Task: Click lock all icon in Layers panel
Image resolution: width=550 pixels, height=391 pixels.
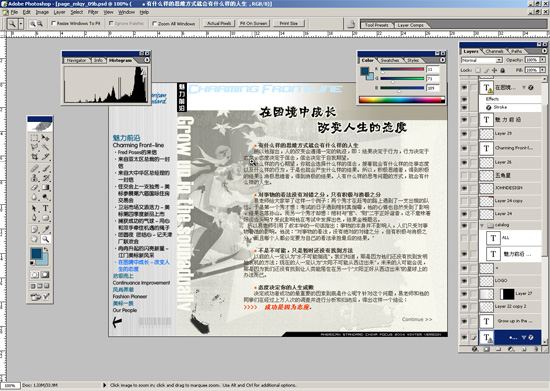Action: tap(503, 70)
